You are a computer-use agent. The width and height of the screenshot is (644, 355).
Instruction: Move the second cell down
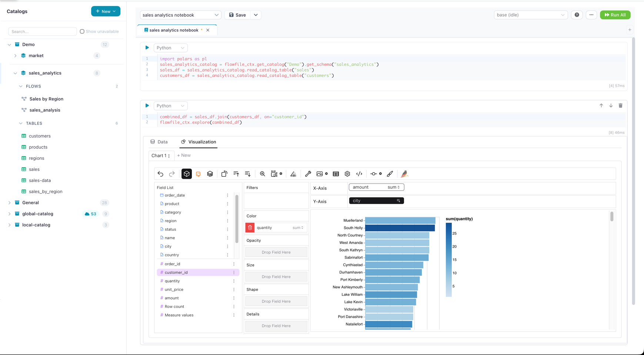click(x=611, y=106)
